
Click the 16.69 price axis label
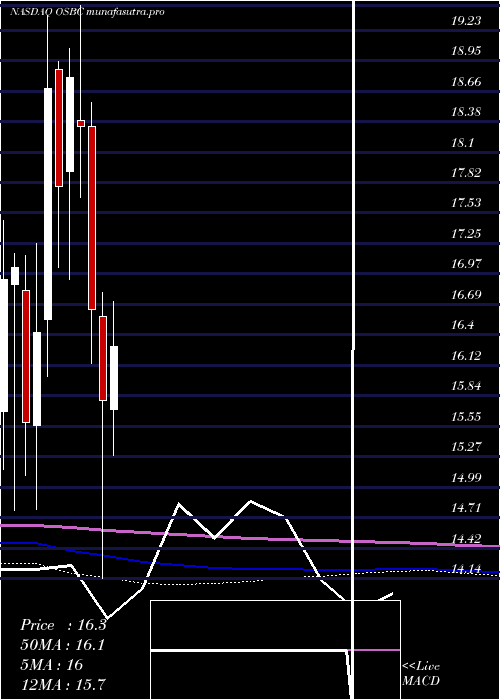(466, 295)
